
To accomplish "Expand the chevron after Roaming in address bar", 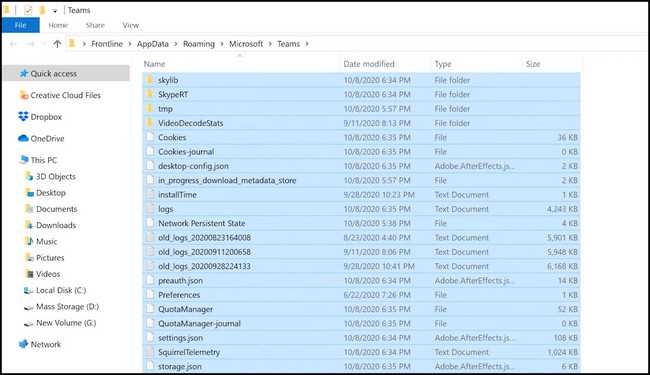I will (222, 44).
